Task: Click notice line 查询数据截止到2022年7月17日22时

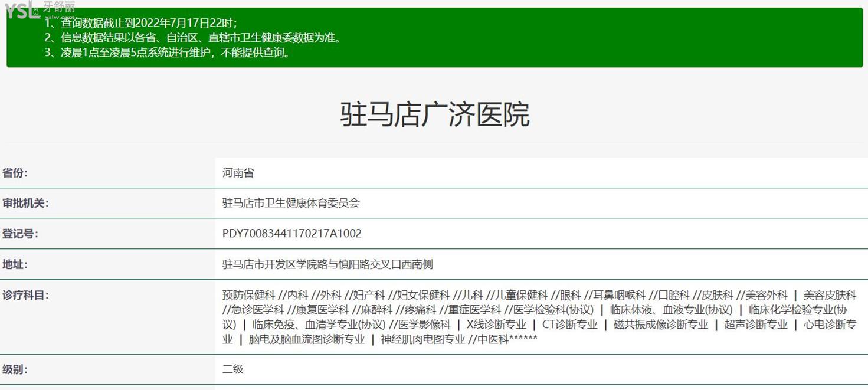Action: (x=141, y=23)
